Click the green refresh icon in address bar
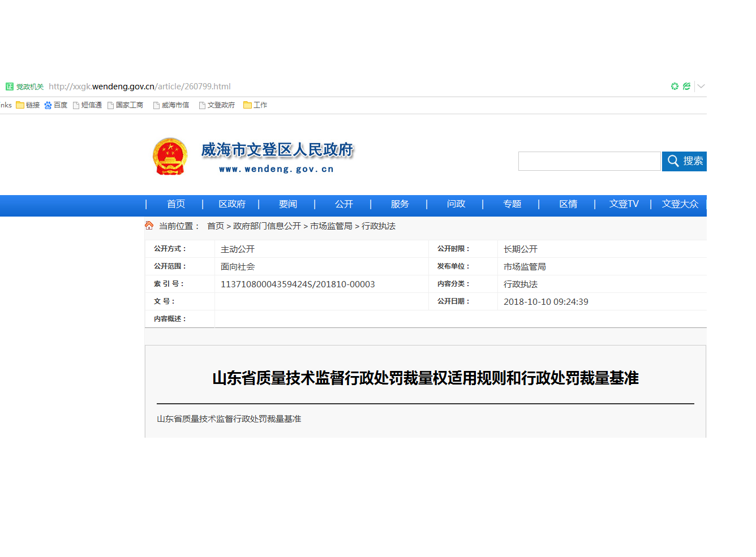This screenshot has width=756, height=557. pos(675,87)
